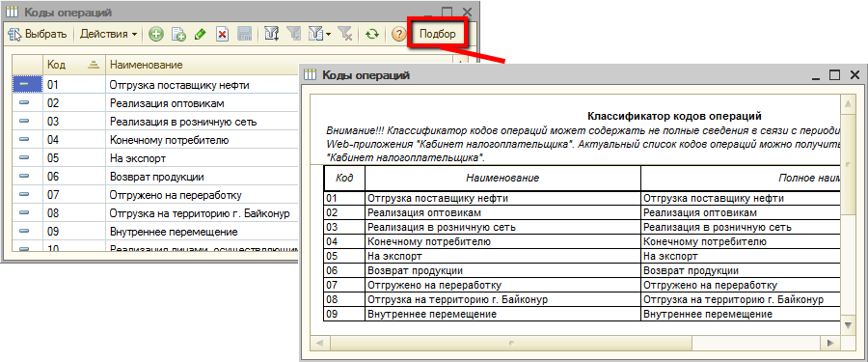The image size is (868, 362).
Task: Click cell Возврат продукции in classifier table
Action: coord(502,271)
